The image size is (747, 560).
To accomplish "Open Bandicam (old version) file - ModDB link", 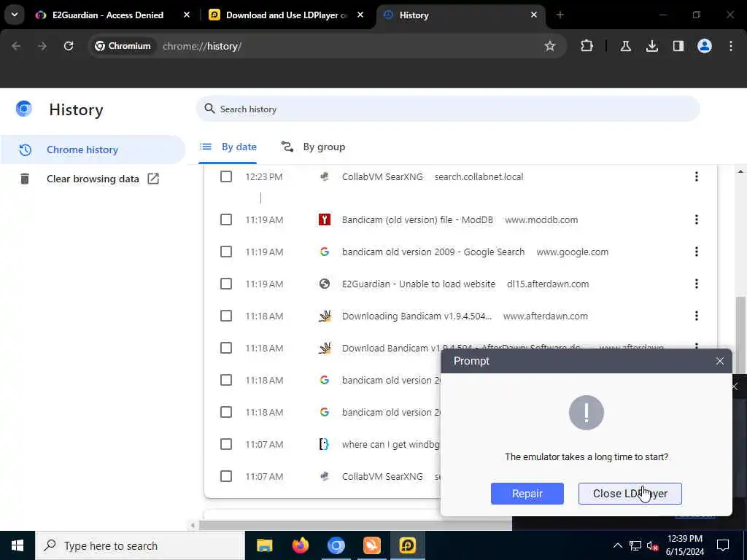I will coord(417,219).
